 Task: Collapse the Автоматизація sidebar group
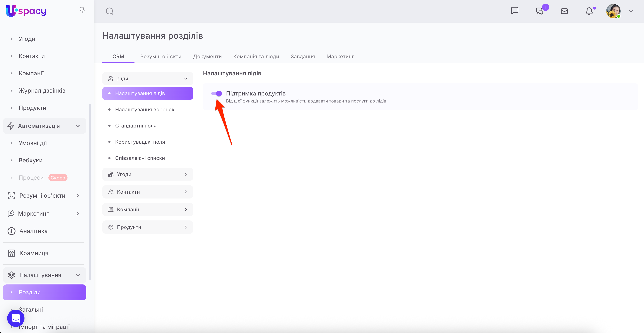[x=44, y=126]
